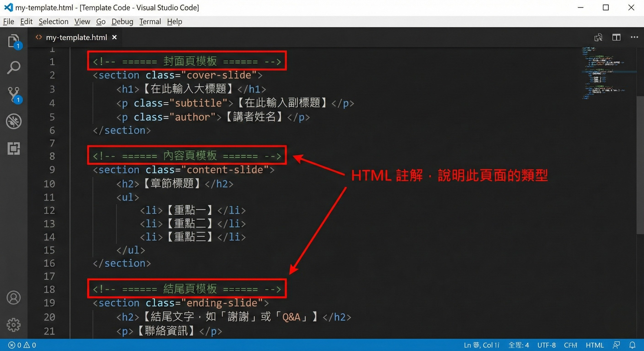Click the Accounts icon in activity bar
Image resolution: width=644 pixels, height=351 pixels.
13,298
